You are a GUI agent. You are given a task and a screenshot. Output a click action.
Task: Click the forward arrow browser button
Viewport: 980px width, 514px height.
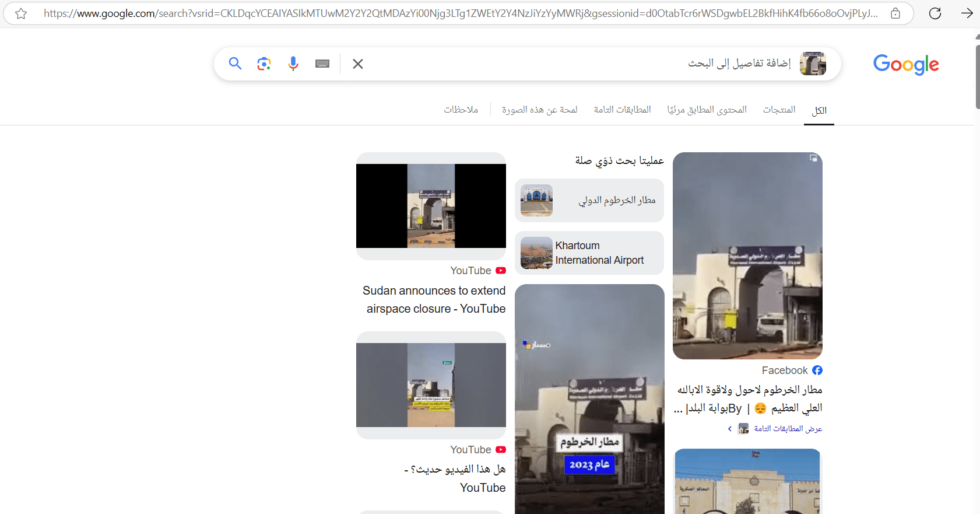[x=967, y=13]
